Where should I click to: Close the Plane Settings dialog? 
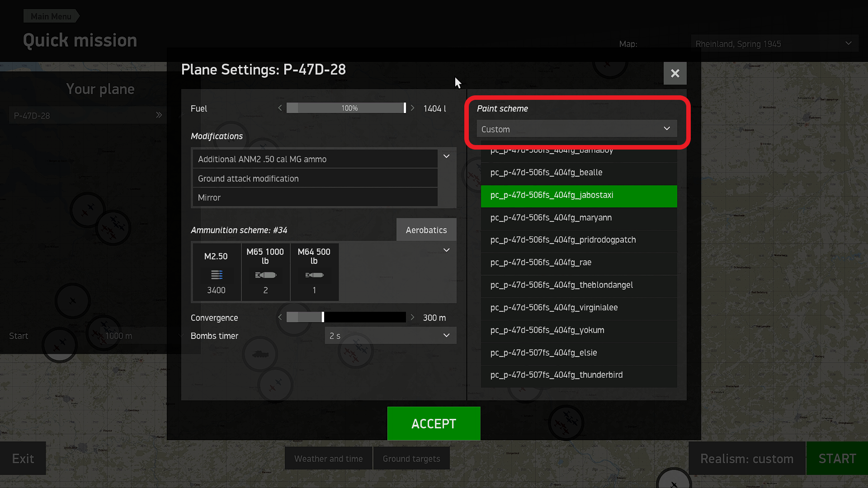click(x=675, y=73)
